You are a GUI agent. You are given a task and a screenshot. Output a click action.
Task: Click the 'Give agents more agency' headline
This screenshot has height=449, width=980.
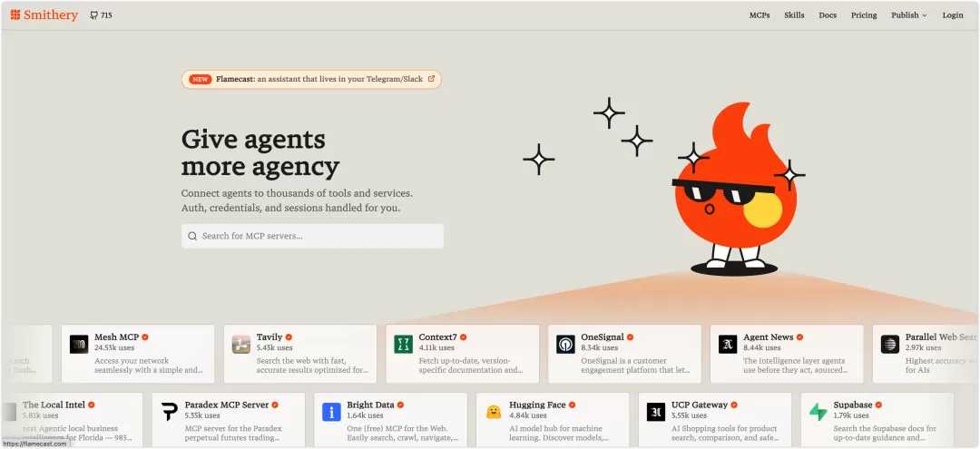[260, 153]
